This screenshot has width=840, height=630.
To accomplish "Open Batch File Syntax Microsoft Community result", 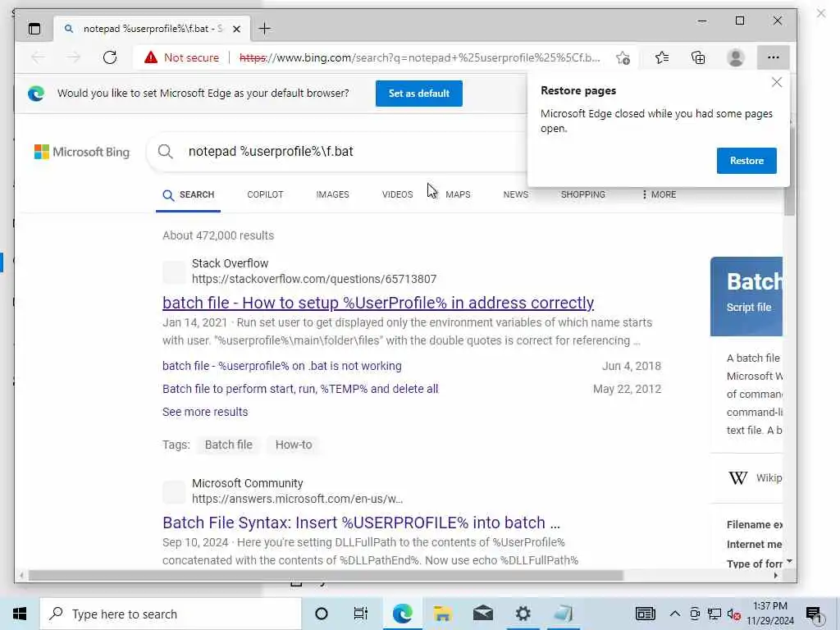I will (361, 523).
